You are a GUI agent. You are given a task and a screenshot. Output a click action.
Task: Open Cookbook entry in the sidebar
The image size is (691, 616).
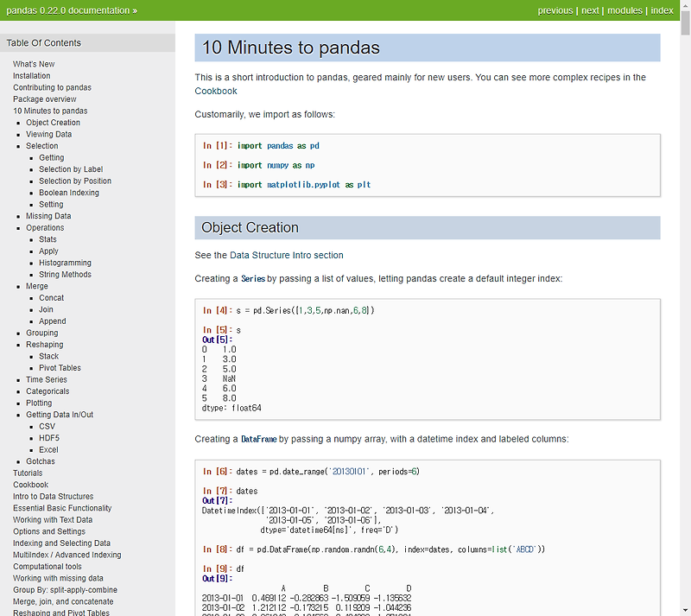(x=30, y=485)
